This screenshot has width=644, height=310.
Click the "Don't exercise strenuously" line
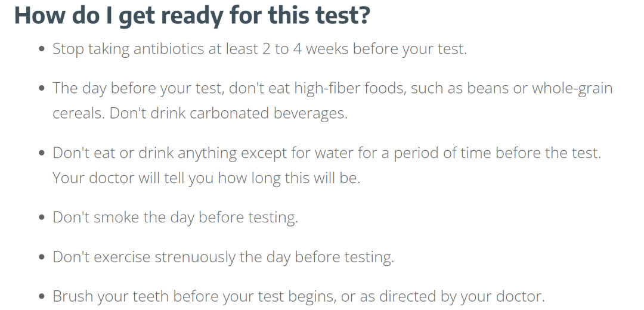223,257
